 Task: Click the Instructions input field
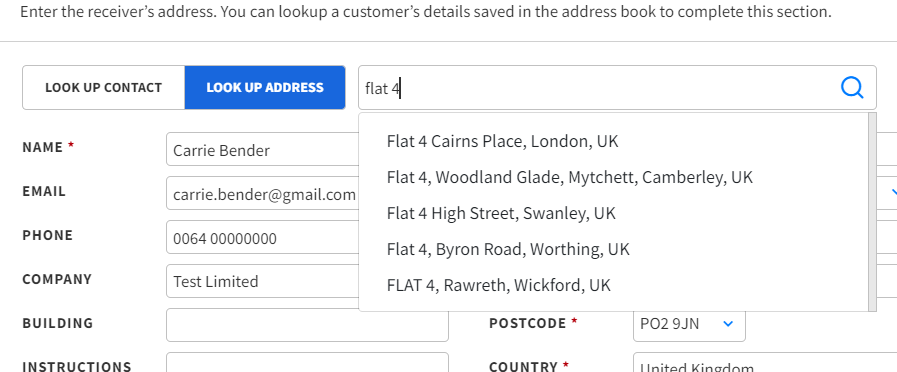click(307, 362)
